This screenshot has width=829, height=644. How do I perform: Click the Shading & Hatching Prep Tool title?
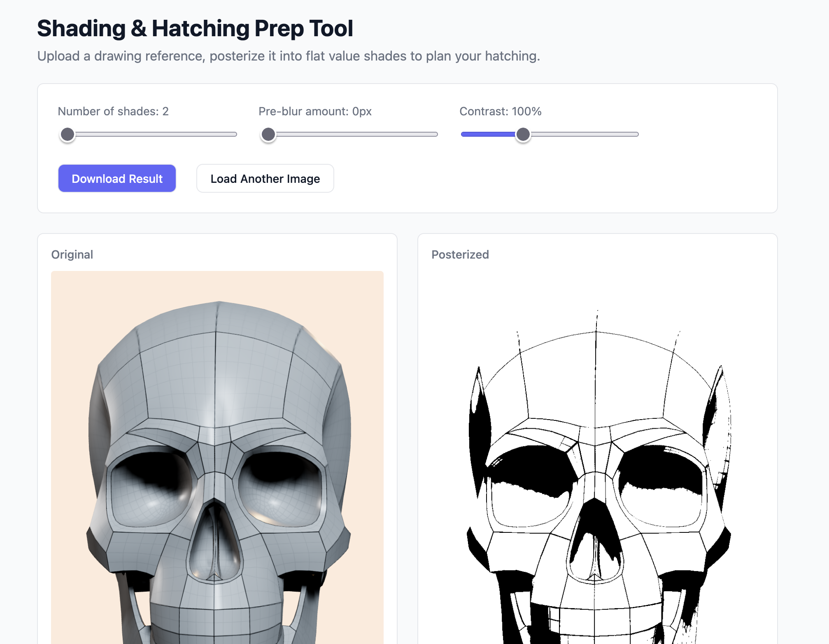coord(195,28)
